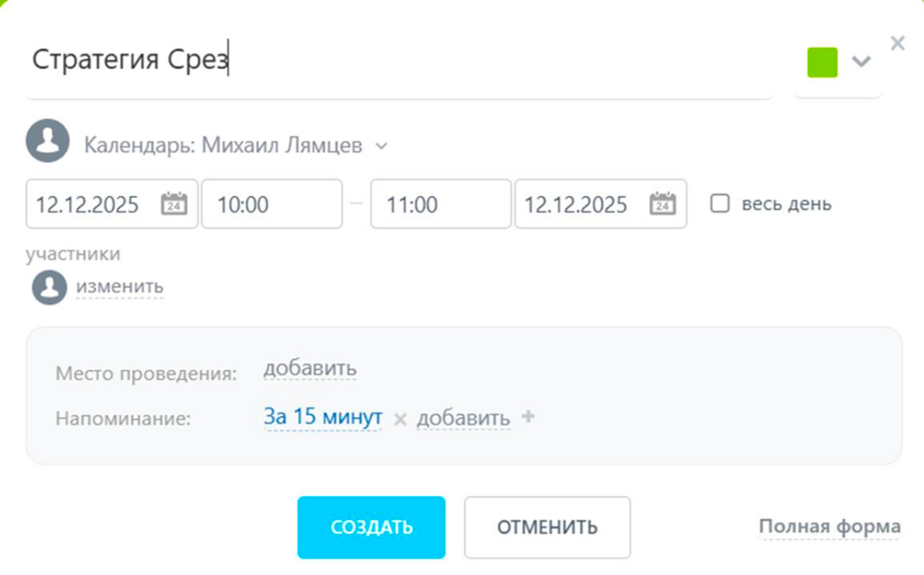Remove the 'За 15 минут' reminder
This screenshot has width=924, height=575.
tap(400, 419)
